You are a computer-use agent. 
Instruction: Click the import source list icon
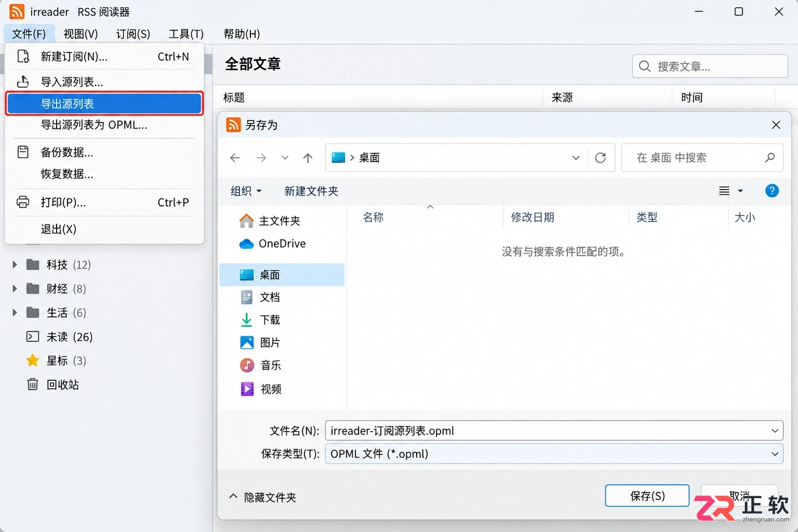23,81
